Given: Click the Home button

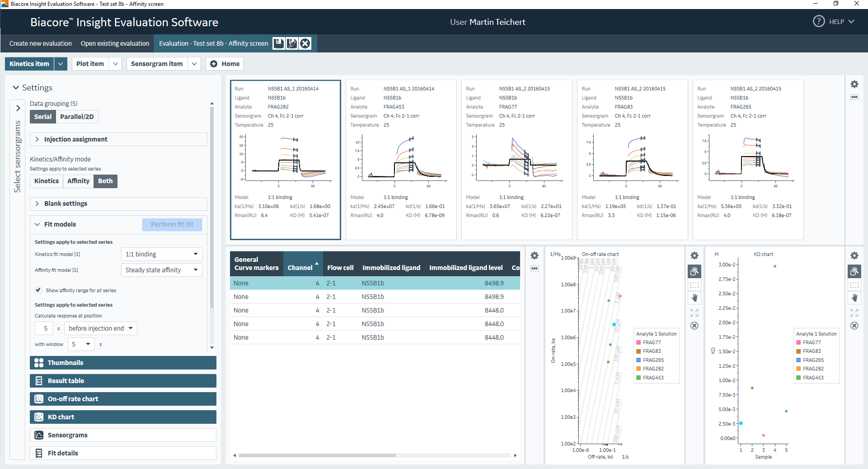Looking at the screenshot, I should coord(225,64).
